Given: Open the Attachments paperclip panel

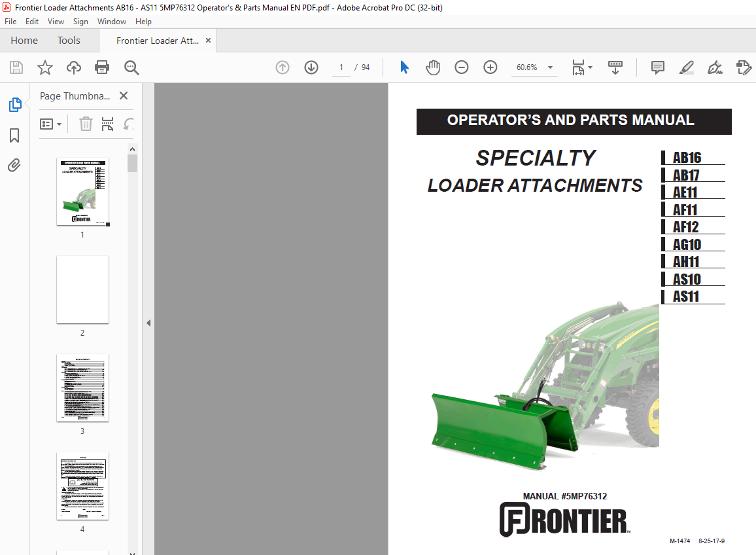Looking at the screenshot, I should click(14, 166).
